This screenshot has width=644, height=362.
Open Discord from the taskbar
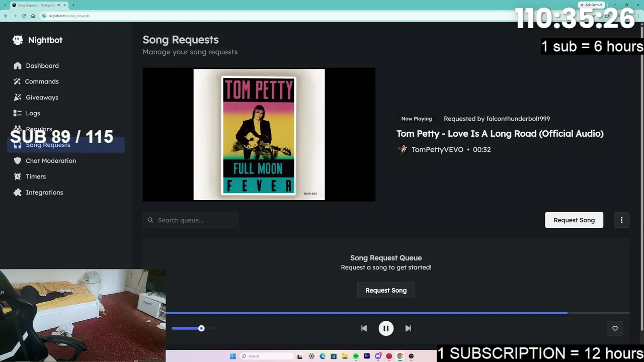coord(378,356)
